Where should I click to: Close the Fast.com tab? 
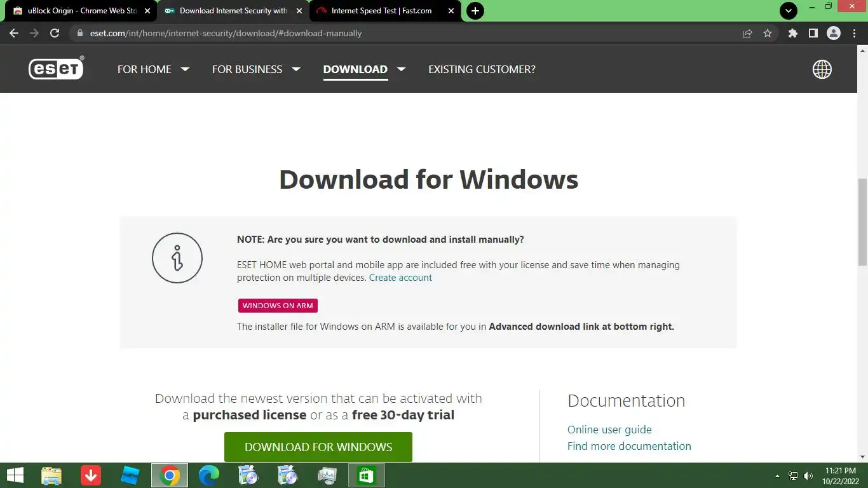click(451, 11)
